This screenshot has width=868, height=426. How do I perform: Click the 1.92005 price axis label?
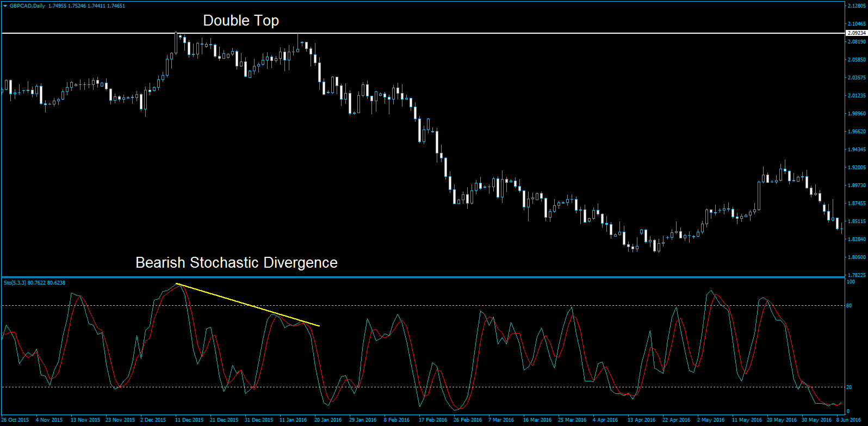856,168
